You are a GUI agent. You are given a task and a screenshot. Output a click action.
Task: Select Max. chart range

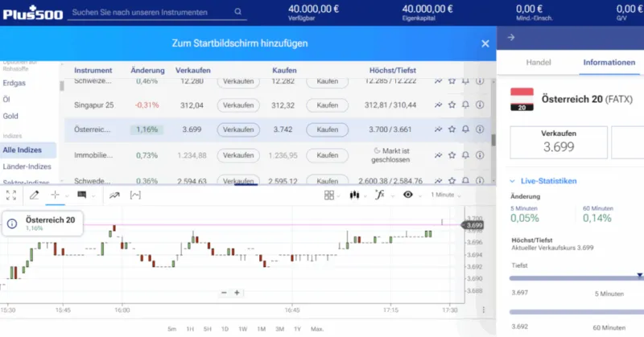click(x=317, y=329)
